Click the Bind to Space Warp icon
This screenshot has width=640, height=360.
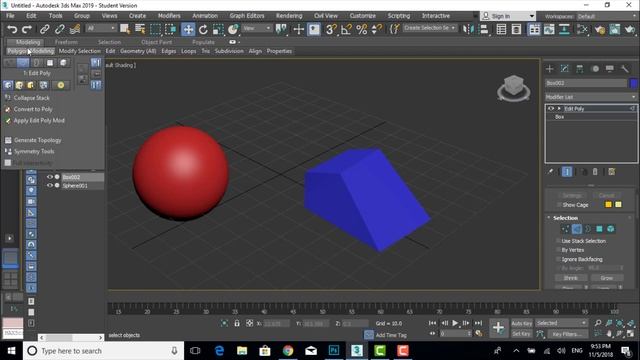[75, 29]
